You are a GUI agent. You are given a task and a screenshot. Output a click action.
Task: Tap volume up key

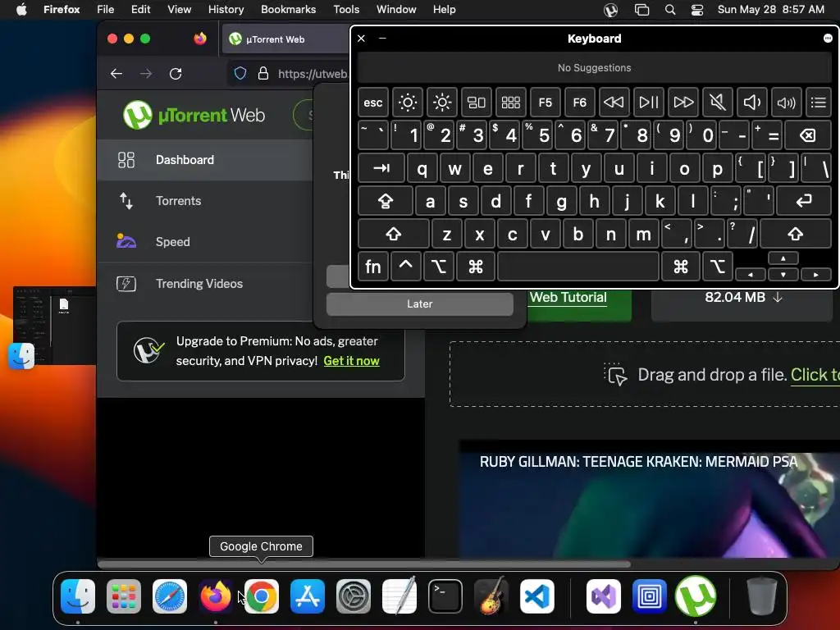pos(786,103)
